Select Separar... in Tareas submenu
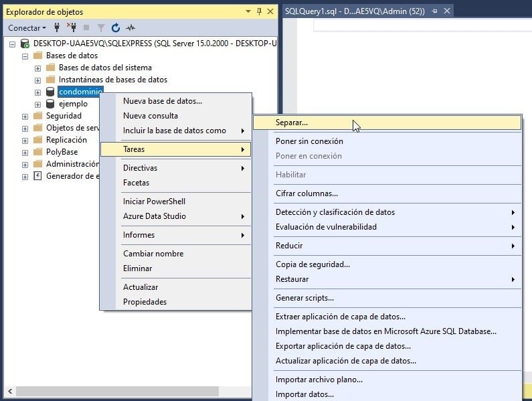532x401 pixels. 387,123
